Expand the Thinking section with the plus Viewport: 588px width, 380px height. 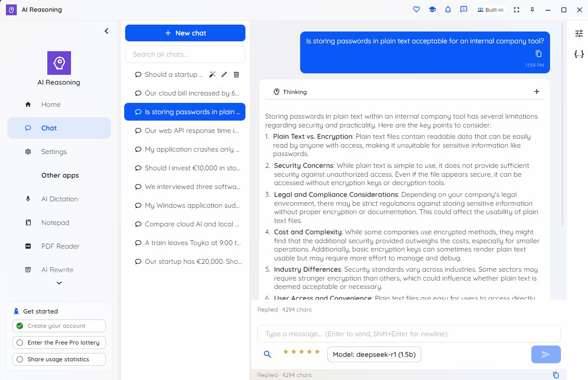coord(537,92)
